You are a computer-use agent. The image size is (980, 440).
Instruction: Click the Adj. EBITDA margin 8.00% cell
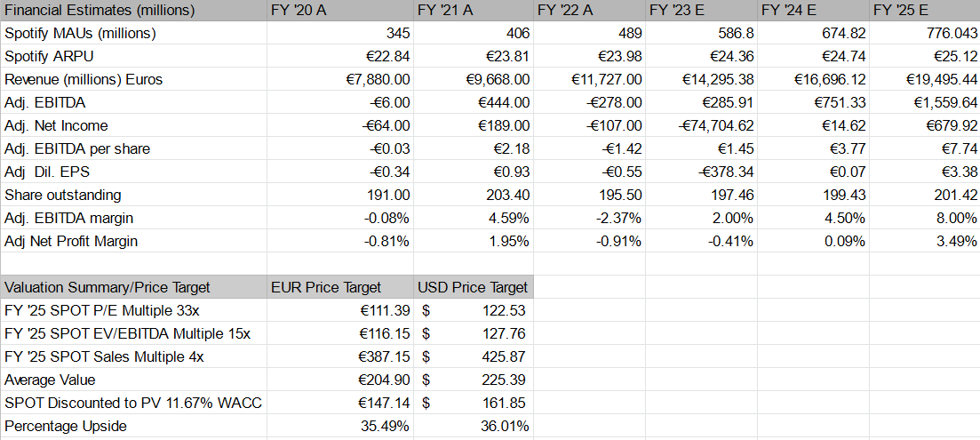(x=924, y=218)
